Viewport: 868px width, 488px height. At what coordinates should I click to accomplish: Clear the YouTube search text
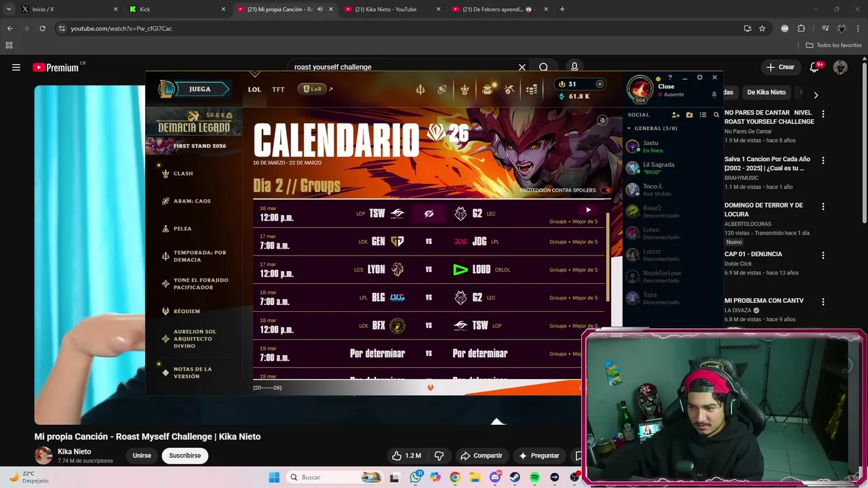tap(522, 67)
